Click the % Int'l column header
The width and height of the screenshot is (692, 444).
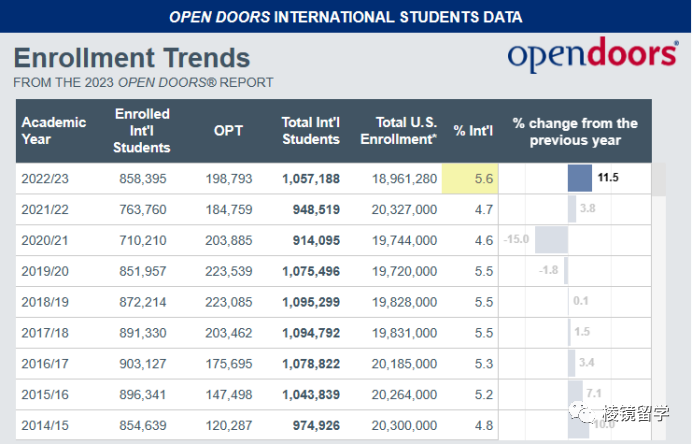click(x=473, y=131)
